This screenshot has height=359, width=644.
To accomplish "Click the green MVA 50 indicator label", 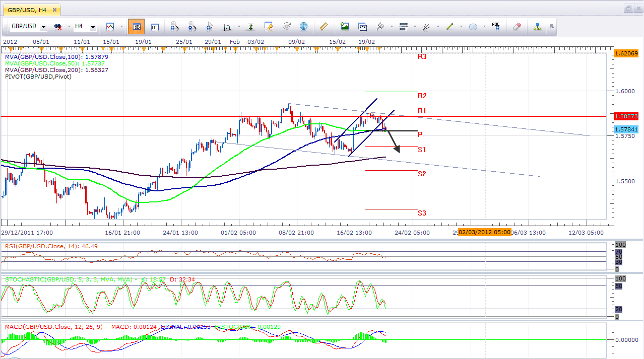I will [x=55, y=63].
